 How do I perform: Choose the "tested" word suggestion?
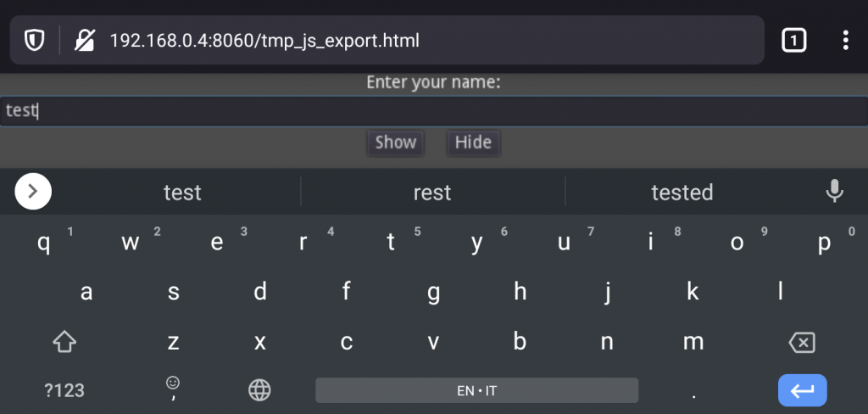682,193
